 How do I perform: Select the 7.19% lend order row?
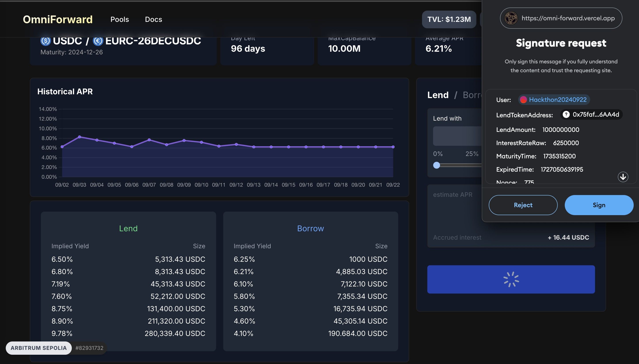tap(128, 284)
